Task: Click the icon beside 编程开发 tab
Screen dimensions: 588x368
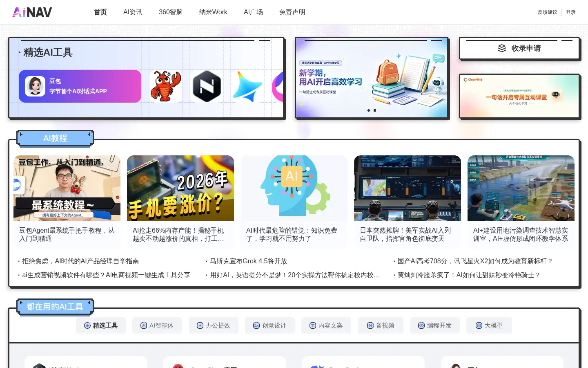Action: (421, 325)
